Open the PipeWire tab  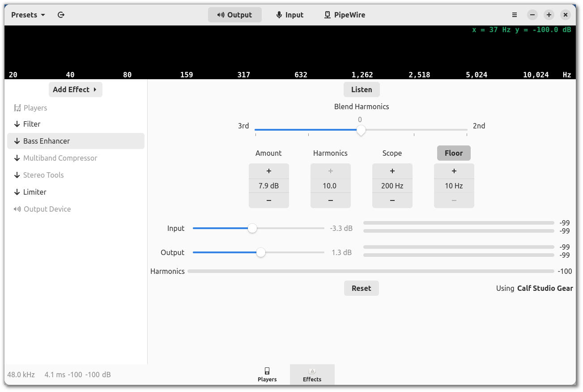click(345, 15)
